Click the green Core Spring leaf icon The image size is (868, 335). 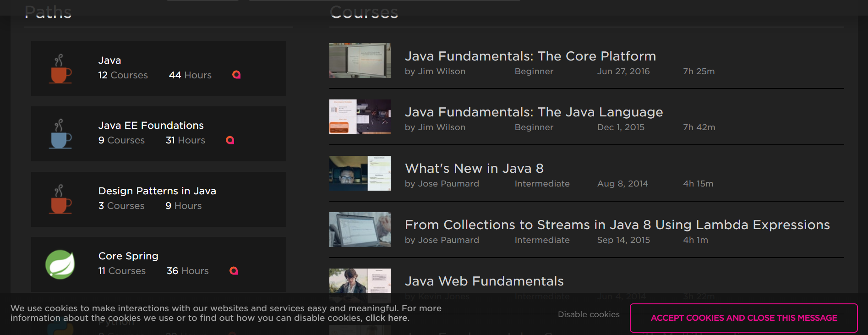coord(60,264)
